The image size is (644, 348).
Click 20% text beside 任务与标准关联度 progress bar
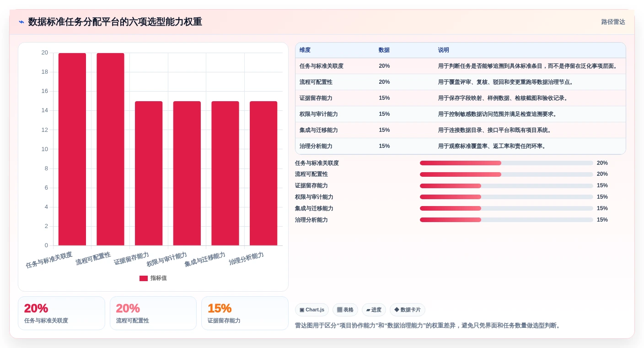[602, 163]
